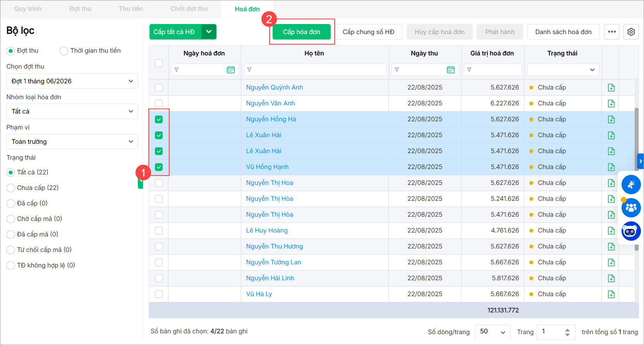Expand the arrow next to Cấp tất cả HĐ
Viewport: 644px width, 345px height.
tap(209, 32)
